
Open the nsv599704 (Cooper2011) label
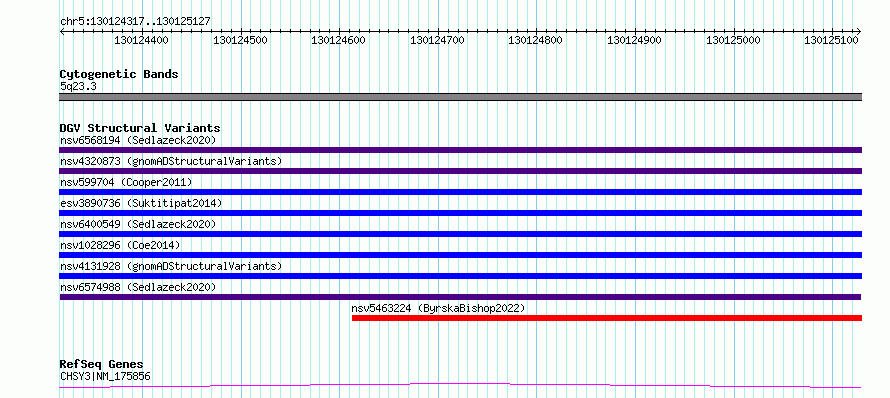(x=126, y=182)
